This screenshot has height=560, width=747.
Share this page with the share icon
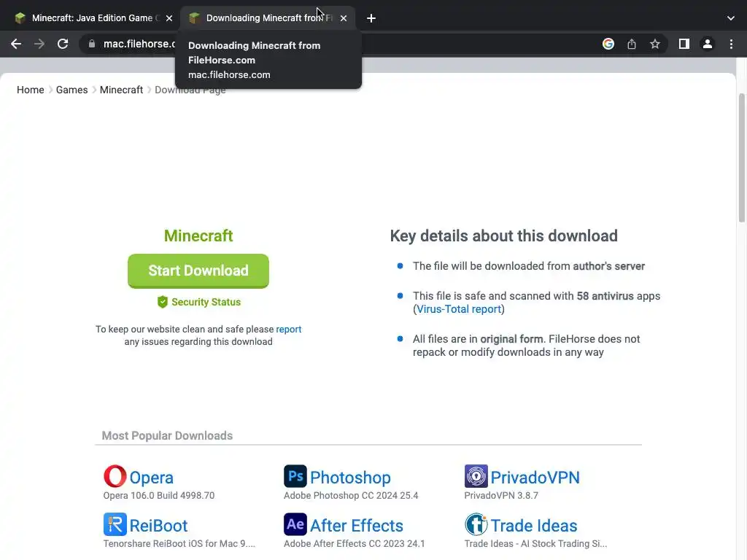tap(632, 44)
